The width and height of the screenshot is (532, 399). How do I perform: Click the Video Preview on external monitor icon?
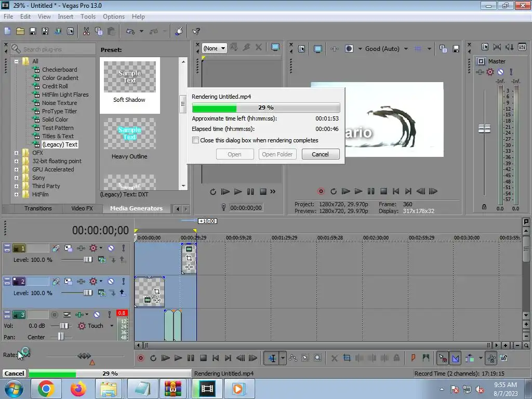[317, 49]
